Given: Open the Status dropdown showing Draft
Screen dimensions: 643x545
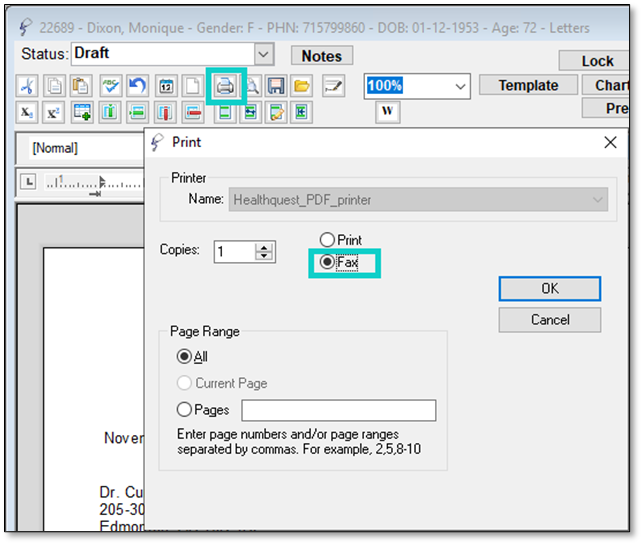Looking at the screenshot, I should (x=264, y=54).
